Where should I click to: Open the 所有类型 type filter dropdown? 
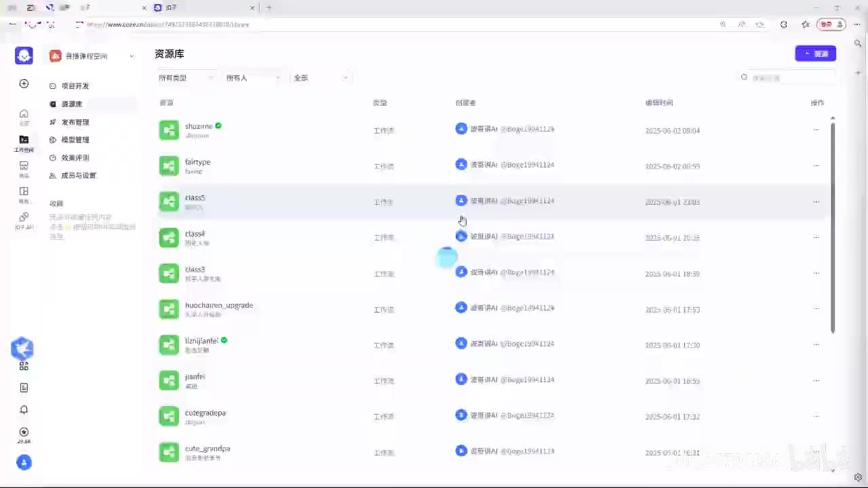click(186, 78)
